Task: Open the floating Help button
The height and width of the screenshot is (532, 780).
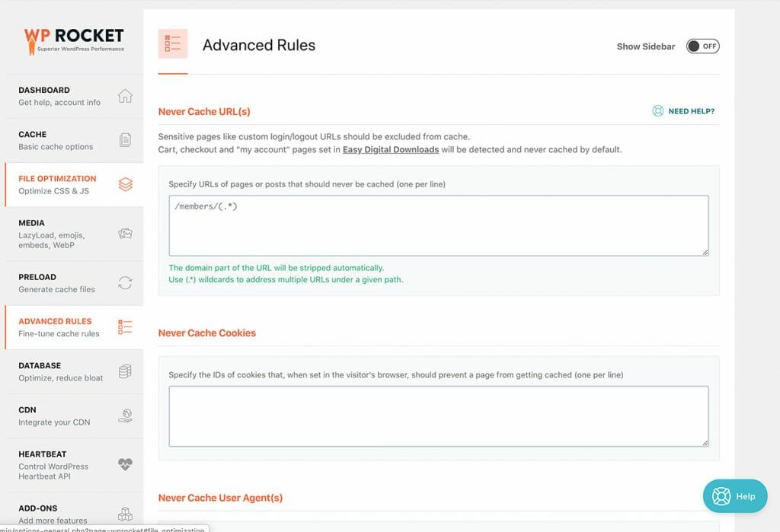Action: tap(735, 496)
